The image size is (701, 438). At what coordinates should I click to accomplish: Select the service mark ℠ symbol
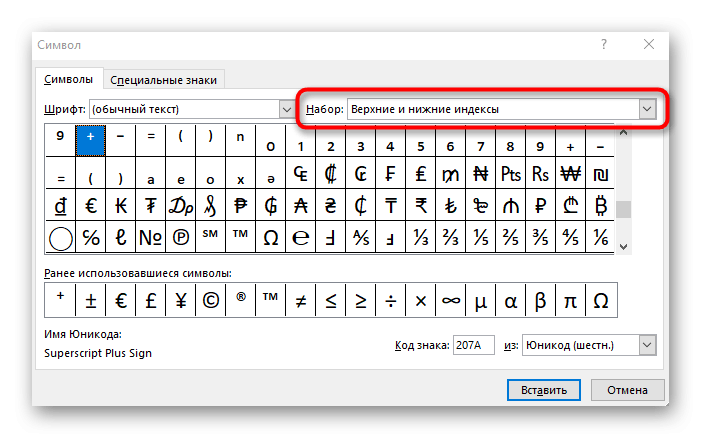pyautogui.click(x=210, y=237)
